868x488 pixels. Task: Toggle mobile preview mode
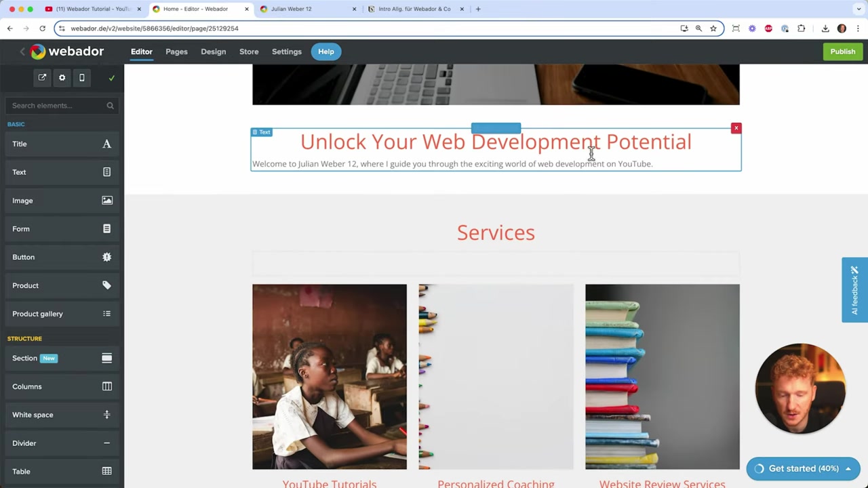(82, 78)
